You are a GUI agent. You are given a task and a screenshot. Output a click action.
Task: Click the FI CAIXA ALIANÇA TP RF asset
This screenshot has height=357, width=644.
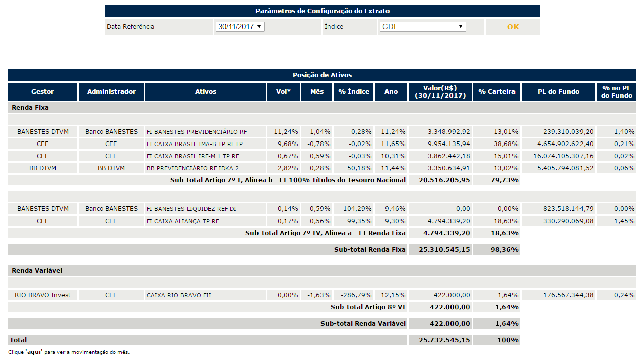click(183, 221)
